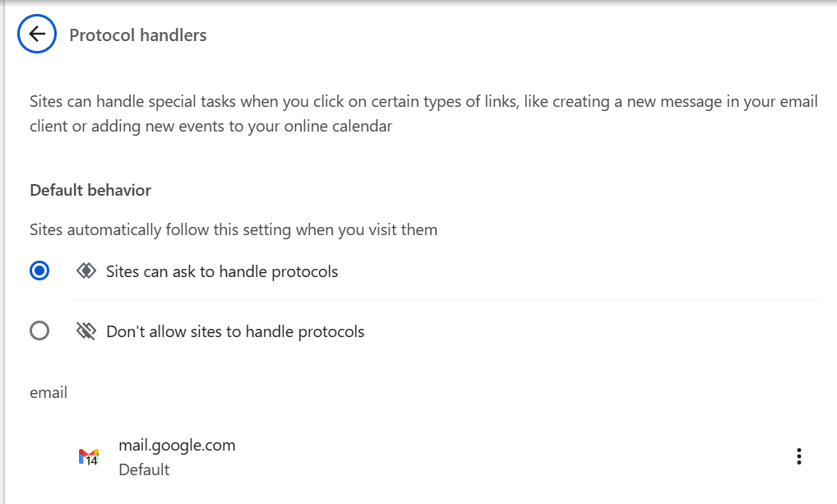Click the diamond protocol-handler icon
The image size is (837, 504).
[86, 271]
